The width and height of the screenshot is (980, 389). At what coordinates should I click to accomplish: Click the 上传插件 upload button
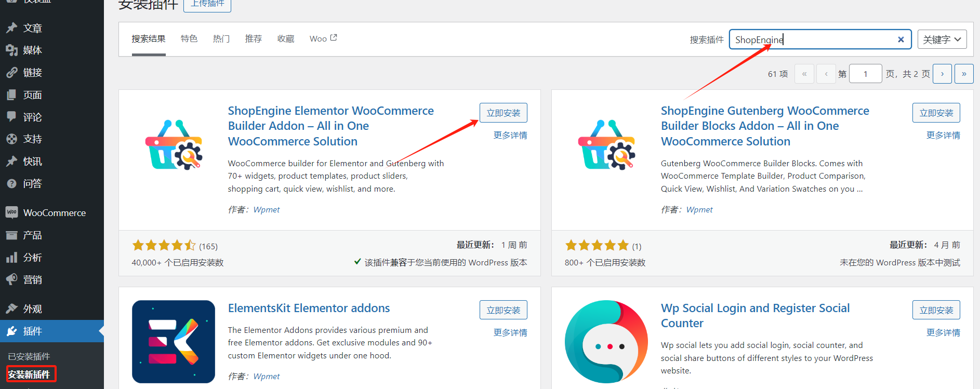coord(207,3)
